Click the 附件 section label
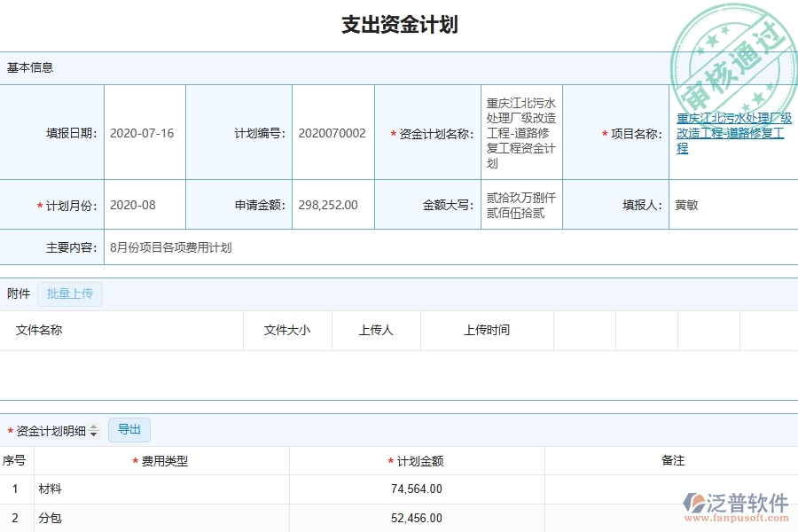Screen dimensions: 798x532 click(x=17, y=293)
